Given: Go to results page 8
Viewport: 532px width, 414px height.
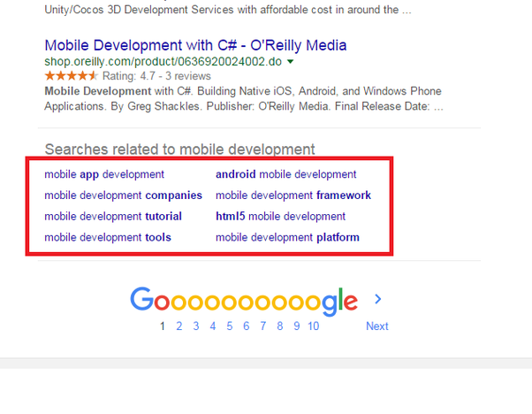Looking at the screenshot, I should [x=279, y=326].
